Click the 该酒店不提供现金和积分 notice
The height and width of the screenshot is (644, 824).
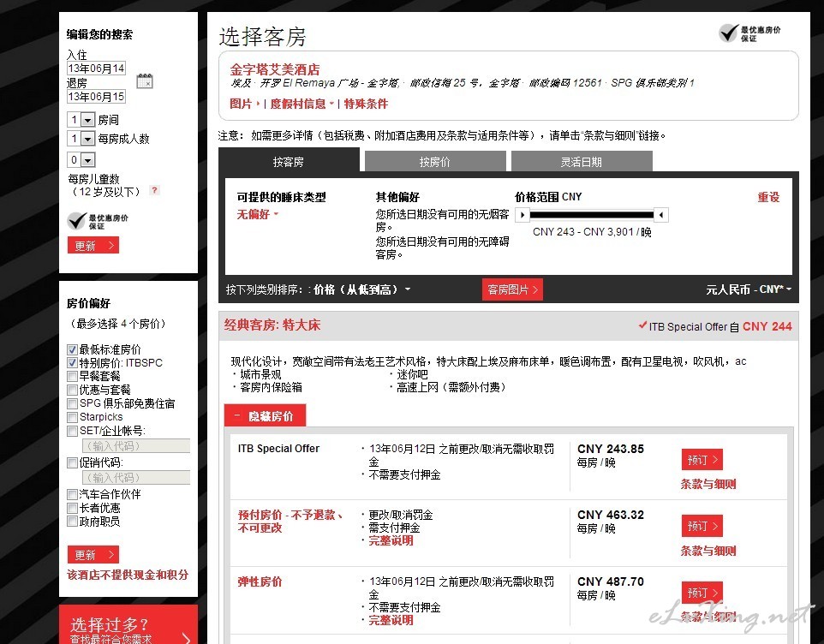coord(128,575)
